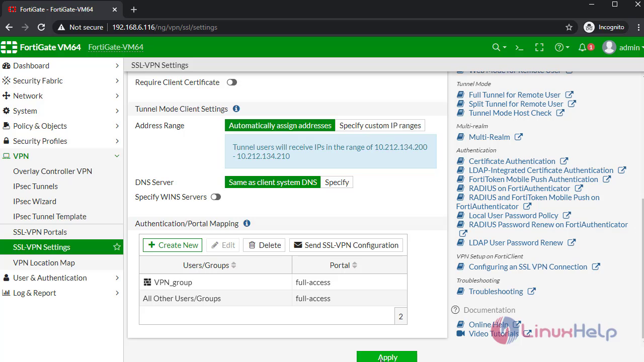
Task: Open RADIUS on FortiAuthenticator link
Action: click(519, 188)
